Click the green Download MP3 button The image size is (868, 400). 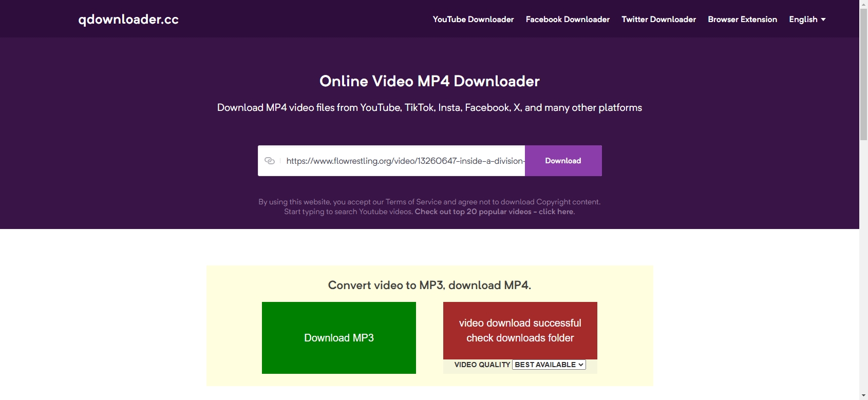coord(339,338)
